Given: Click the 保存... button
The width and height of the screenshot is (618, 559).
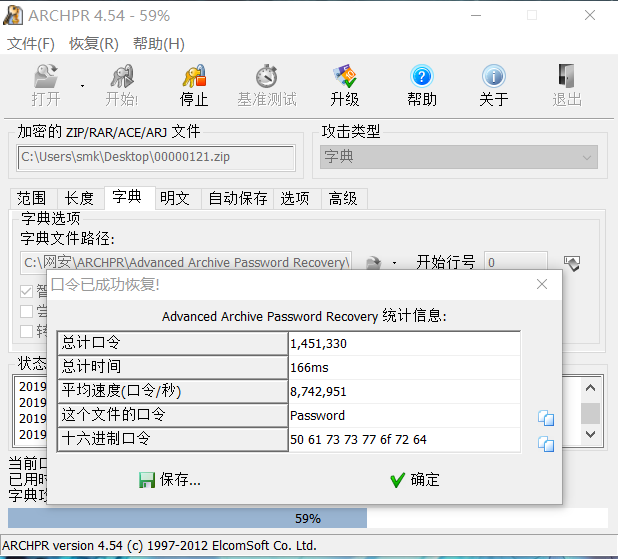Looking at the screenshot, I should pyautogui.click(x=170, y=480).
